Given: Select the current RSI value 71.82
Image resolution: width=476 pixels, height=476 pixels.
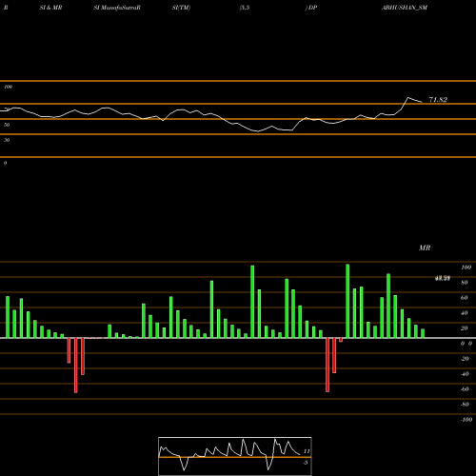Looking at the screenshot, I should pyautogui.click(x=438, y=100).
